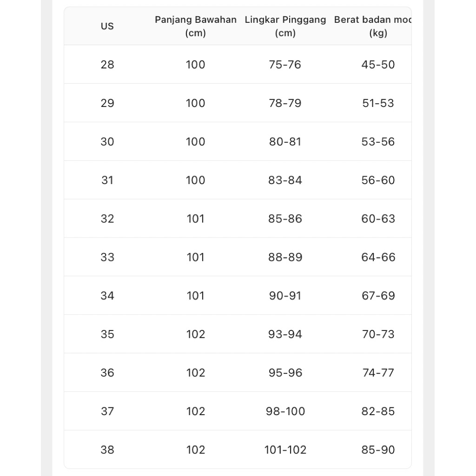
Task: Click length value 100 in size 29 row
Action: 195,103
